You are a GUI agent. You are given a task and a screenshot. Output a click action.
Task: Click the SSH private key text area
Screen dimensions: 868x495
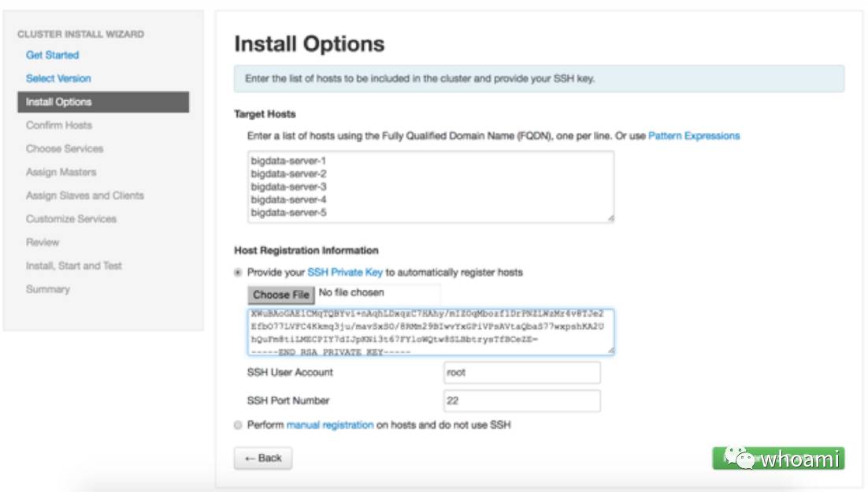click(x=430, y=332)
